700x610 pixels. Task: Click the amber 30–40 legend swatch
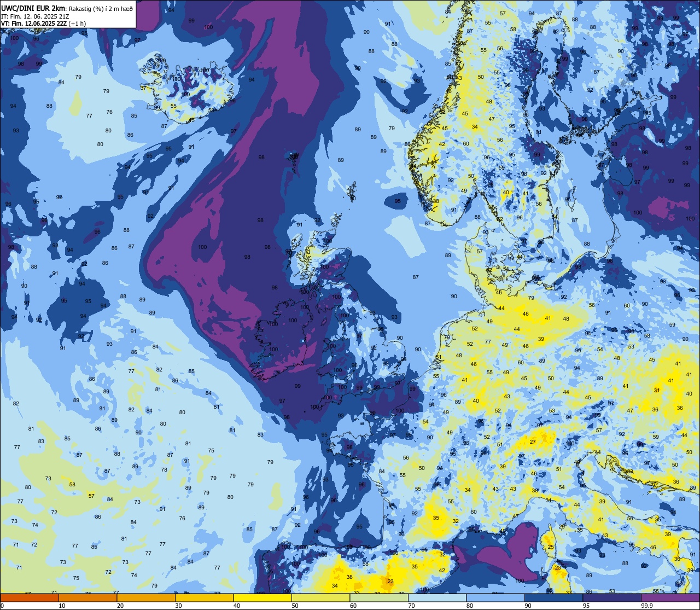click(x=204, y=597)
